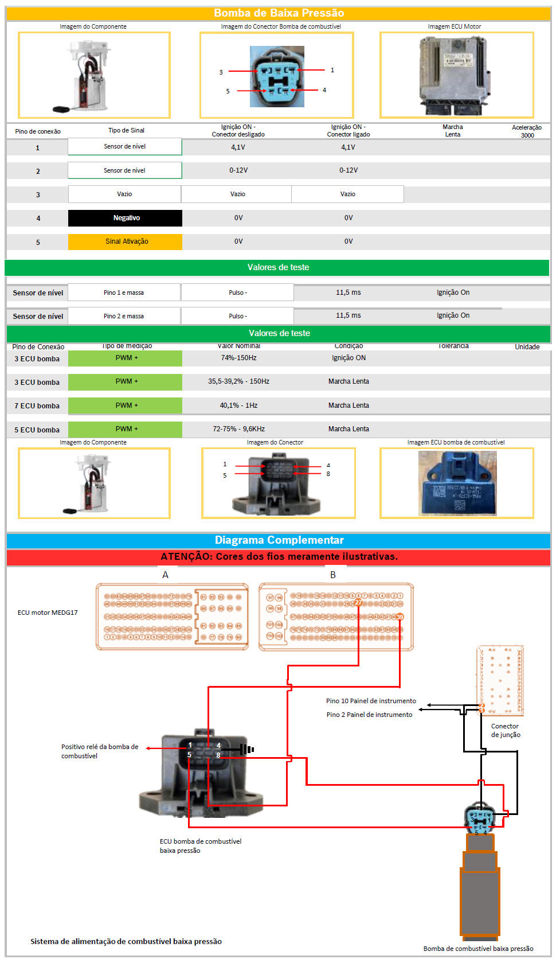Image resolution: width=560 pixels, height=967 pixels.
Task: Select highlighted pin 27 on connector B
Action: (x=358, y=602)
